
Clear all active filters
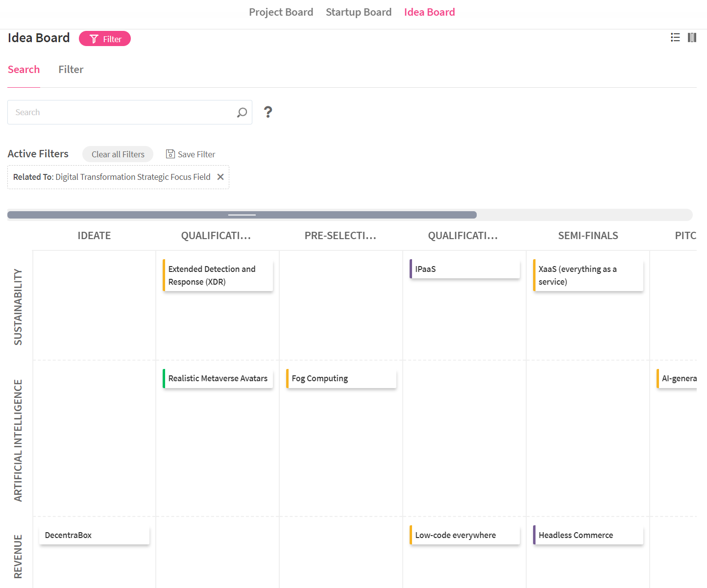coord(118,154)
